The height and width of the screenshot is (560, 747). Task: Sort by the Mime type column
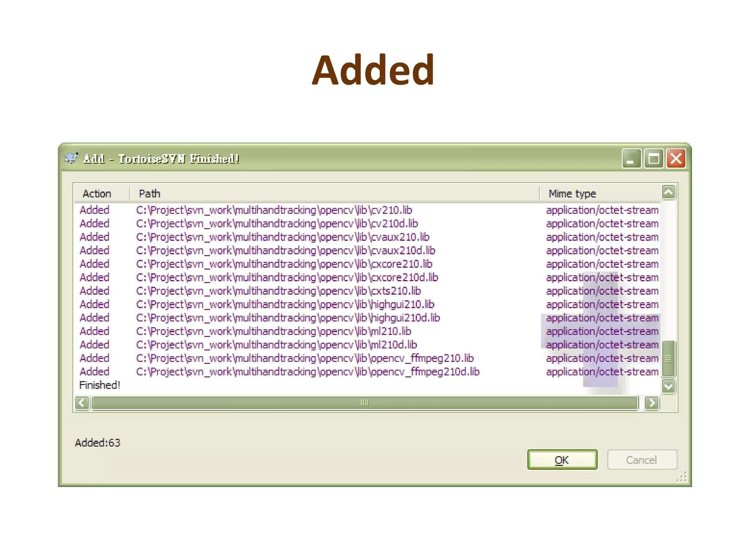click(x=572, y=194)
